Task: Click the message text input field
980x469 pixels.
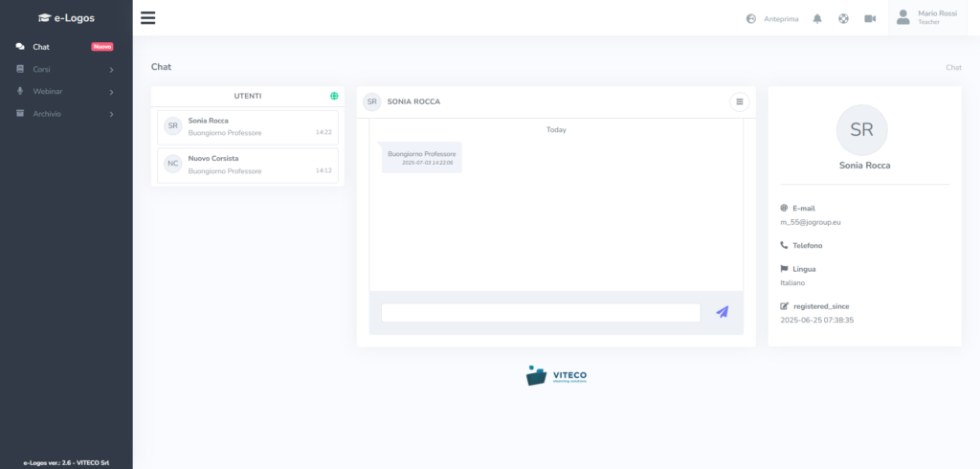Action: pyautogui.click(x=541, y=313)
